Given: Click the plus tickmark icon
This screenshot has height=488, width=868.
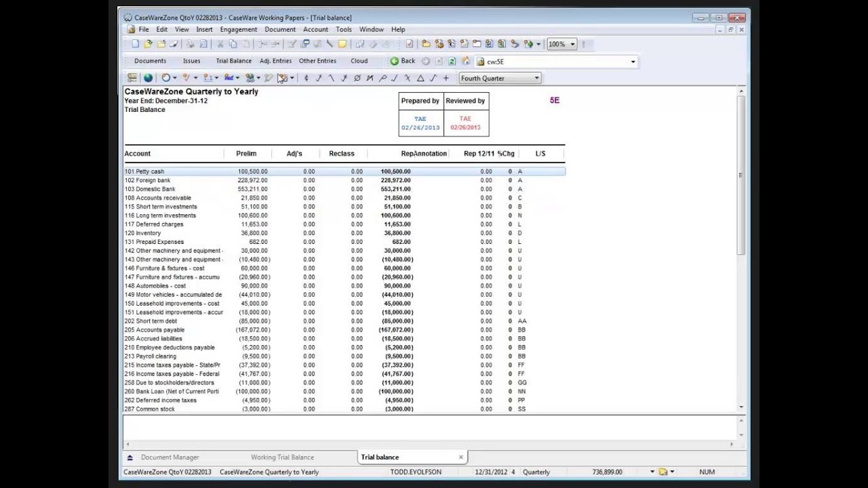Looking at the screenshot, I should (x=446, y=78).
